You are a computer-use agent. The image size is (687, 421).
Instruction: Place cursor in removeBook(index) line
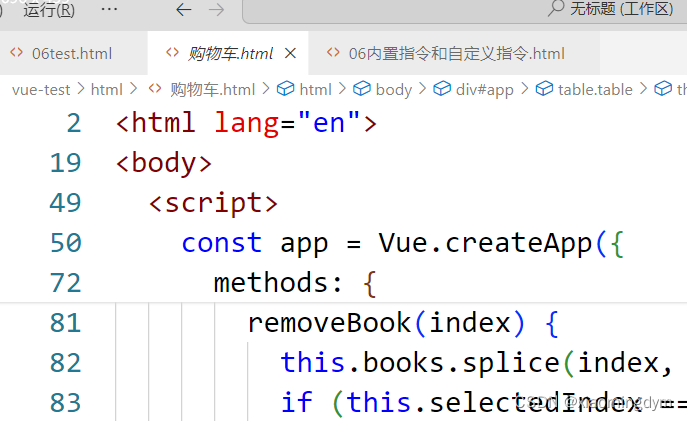click(403, 323)
